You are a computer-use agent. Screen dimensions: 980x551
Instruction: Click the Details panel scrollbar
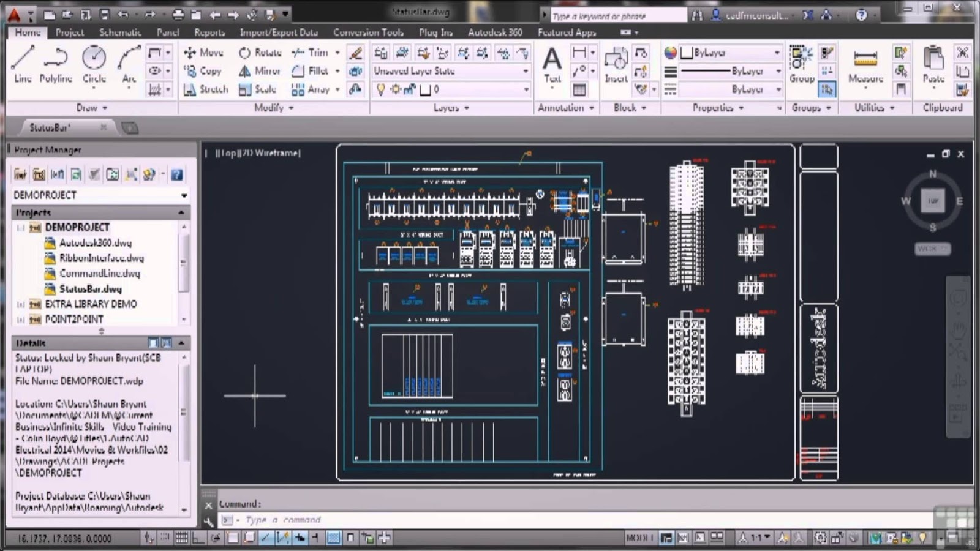(184, 432)
